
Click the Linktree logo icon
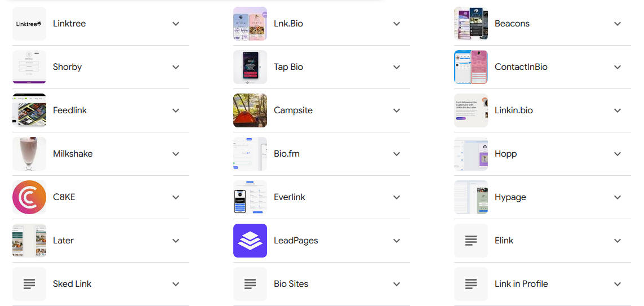(x=29, y=24)
